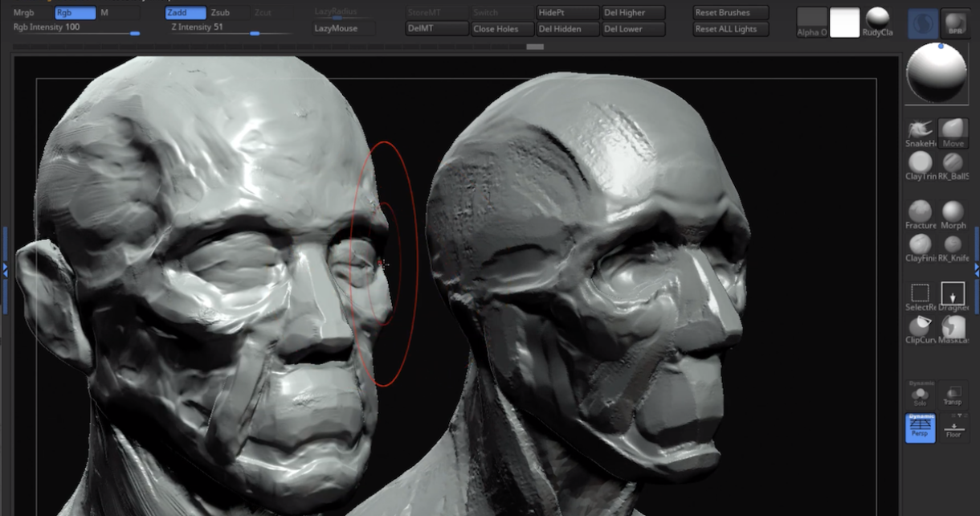Toggle Transp transparency mode
Viewport: 980px width, 516px height.
click(953, 395)
